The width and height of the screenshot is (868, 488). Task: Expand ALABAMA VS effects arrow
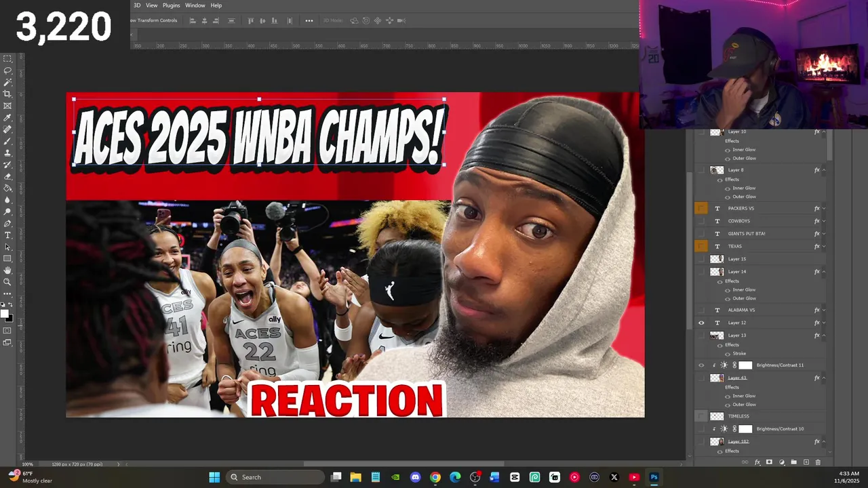click(824, 310)
